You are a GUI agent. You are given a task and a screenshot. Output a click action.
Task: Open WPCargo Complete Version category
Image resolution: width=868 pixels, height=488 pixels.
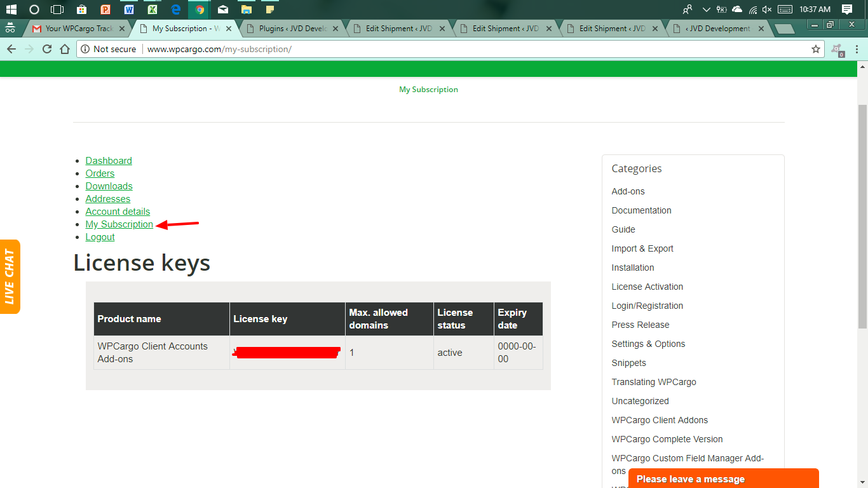pyautogui.click(x=667, y=439)
